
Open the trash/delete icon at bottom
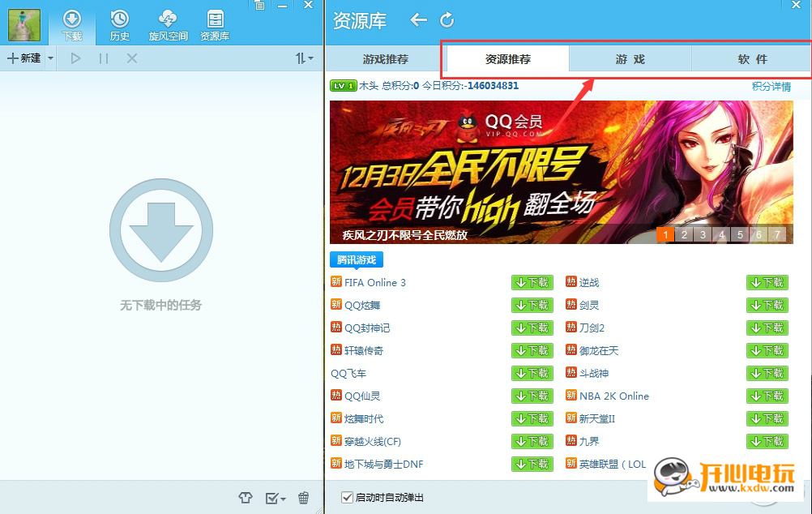click(303, 498)
